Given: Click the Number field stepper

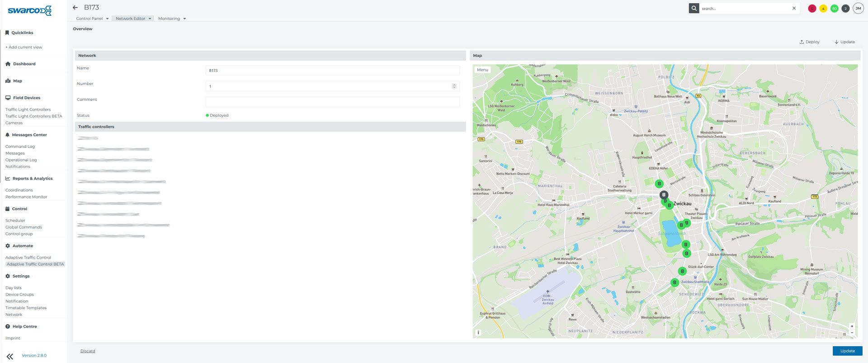Looking at the screenshot, I should pos(454,86).
